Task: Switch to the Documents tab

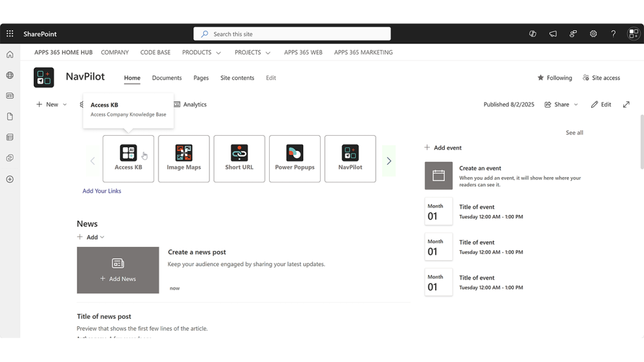Action: (x=167, y=78)
